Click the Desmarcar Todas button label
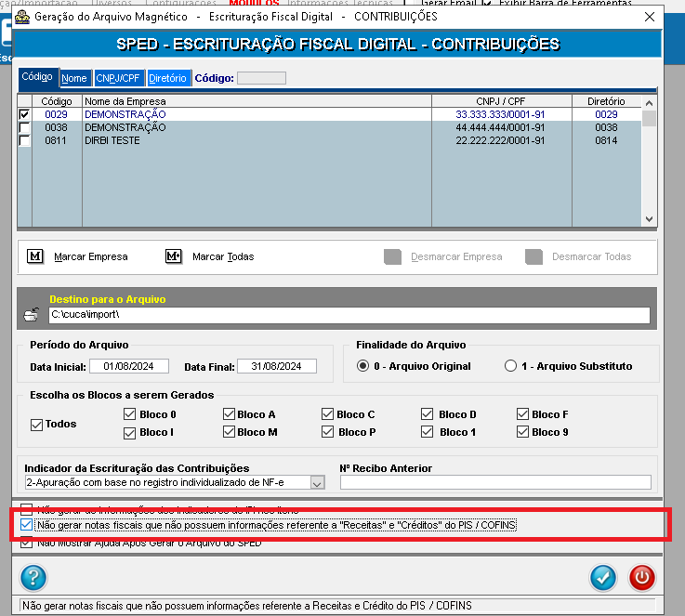 591,256
